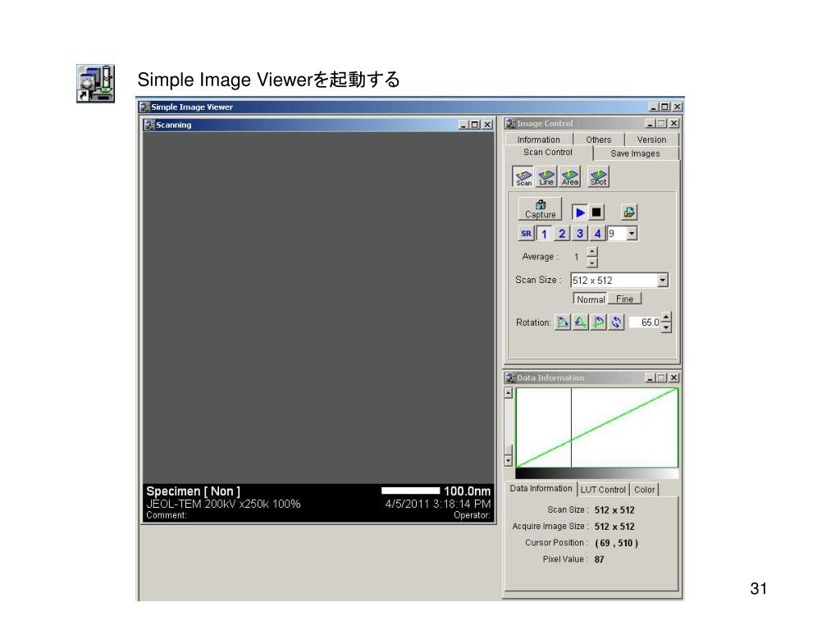
Task: Close the Scanning window
Action: 487,125
